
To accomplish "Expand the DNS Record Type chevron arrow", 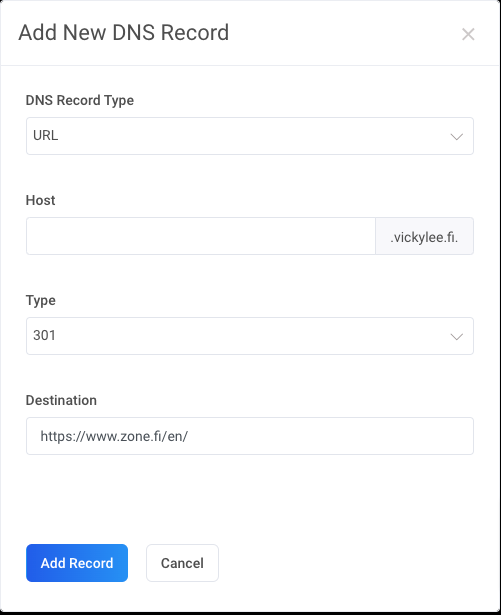I will click(x=457, y=136).
